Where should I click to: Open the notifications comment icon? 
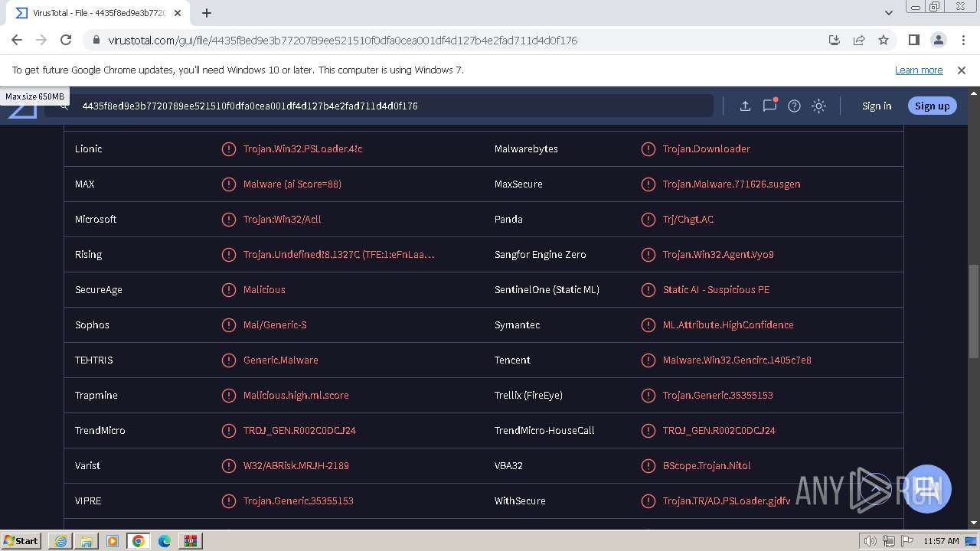pyautogui.click(x=769, y=106)
